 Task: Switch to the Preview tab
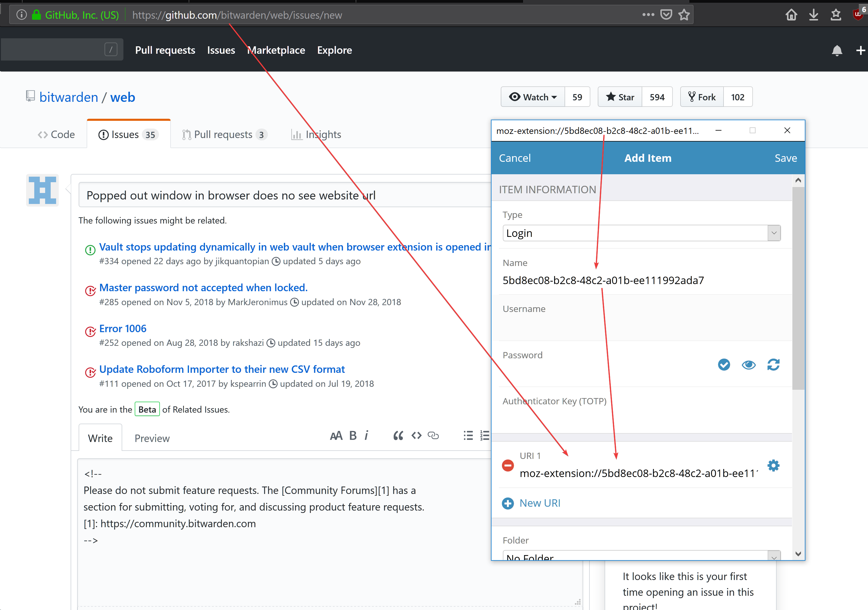[152, 438]
